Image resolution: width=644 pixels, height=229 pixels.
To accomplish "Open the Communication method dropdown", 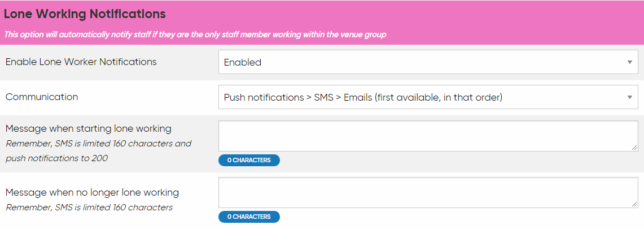I will click(428, 97).
